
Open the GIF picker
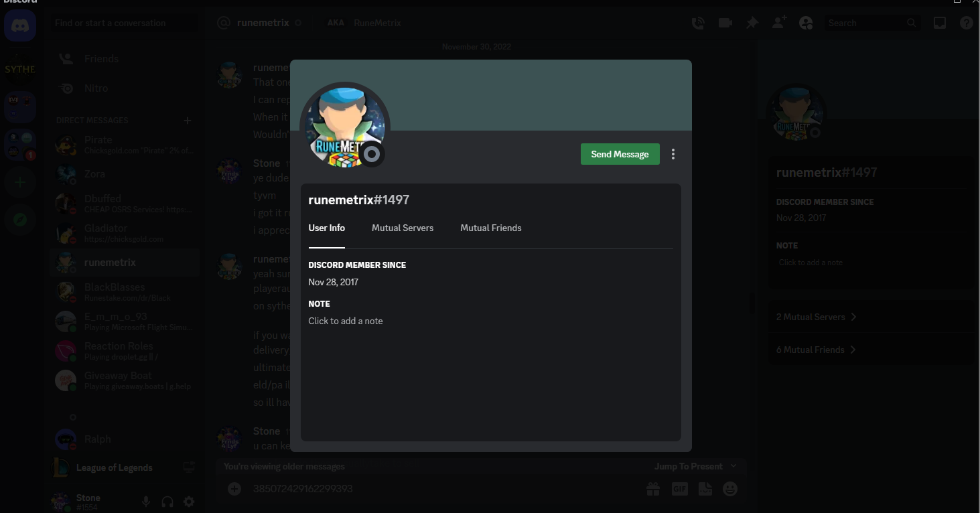(x=679, y=489)
